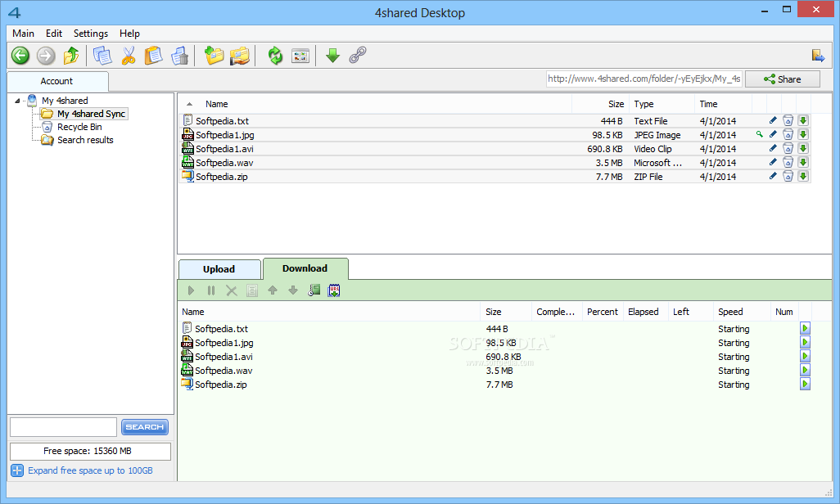Switch to the Upload tab
Screen dimensions: 840x504
tap(219, 269)
